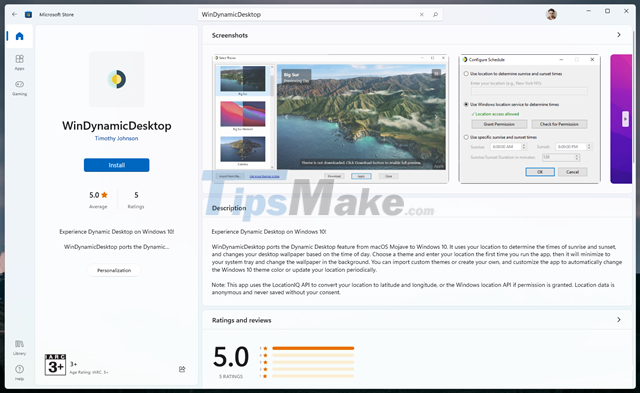This screenshot has width=640, height=393.
Task: Click the 5-star rating bar
Action: [x=313, y=348]
